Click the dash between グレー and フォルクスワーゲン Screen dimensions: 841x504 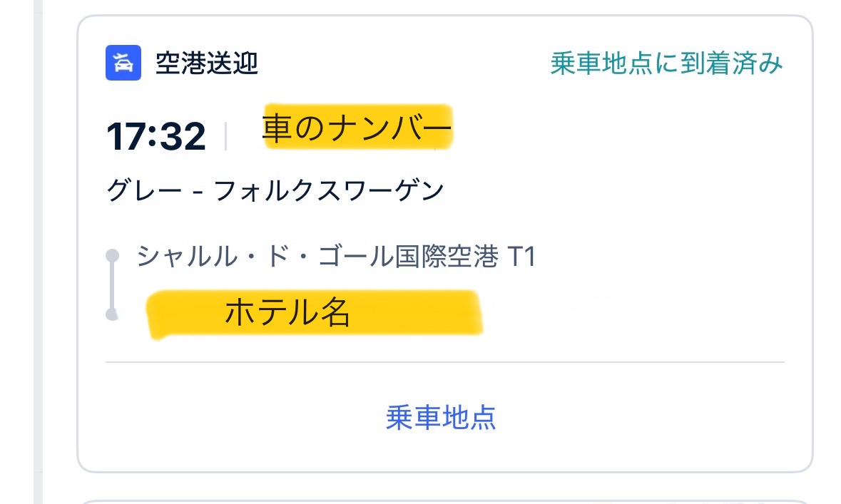pyautogui.click(x=198, y=192)
